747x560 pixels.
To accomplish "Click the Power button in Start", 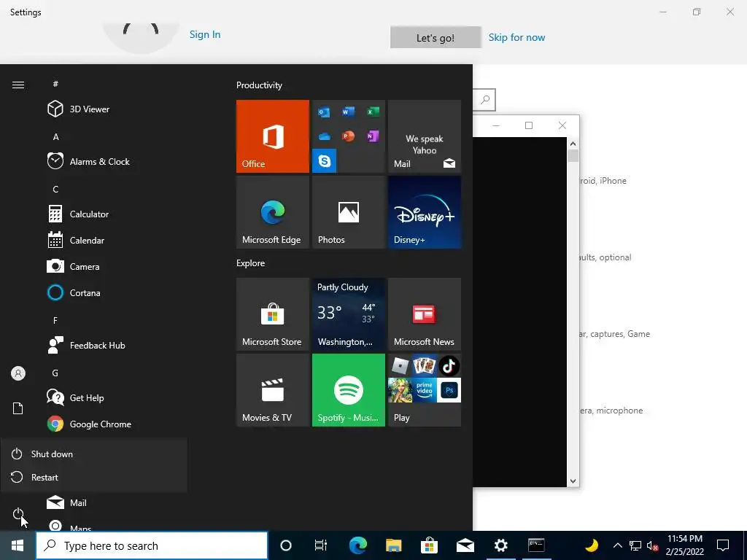I will [x=18, y=514].
